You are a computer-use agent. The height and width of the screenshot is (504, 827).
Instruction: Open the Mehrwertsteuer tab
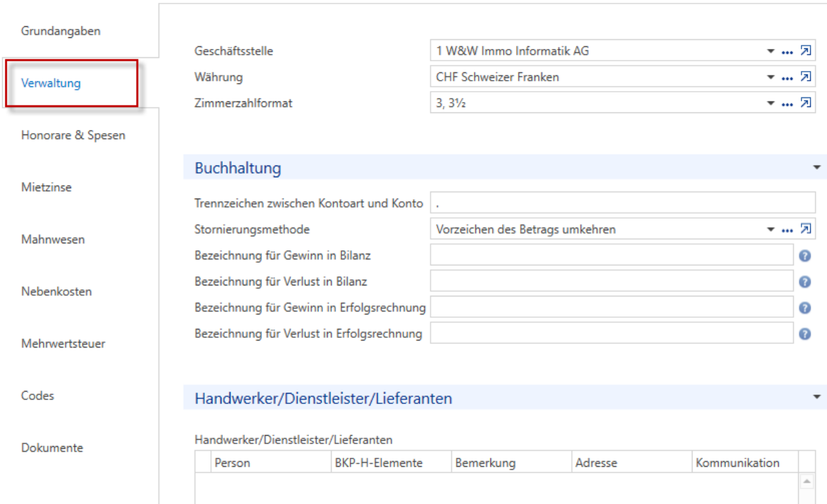tap(63, 344)
